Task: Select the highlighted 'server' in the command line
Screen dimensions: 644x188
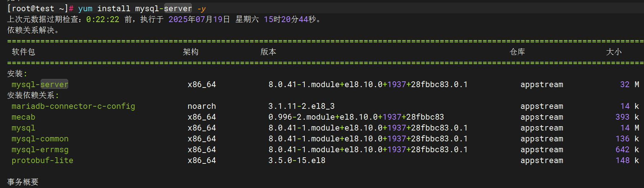Action: pyautogui.click(x=178, y=9)
